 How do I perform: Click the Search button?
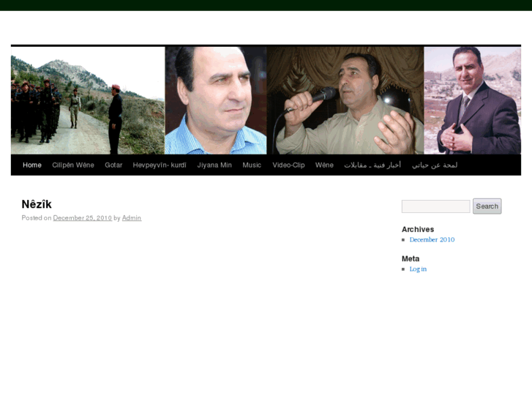[487, 206]
